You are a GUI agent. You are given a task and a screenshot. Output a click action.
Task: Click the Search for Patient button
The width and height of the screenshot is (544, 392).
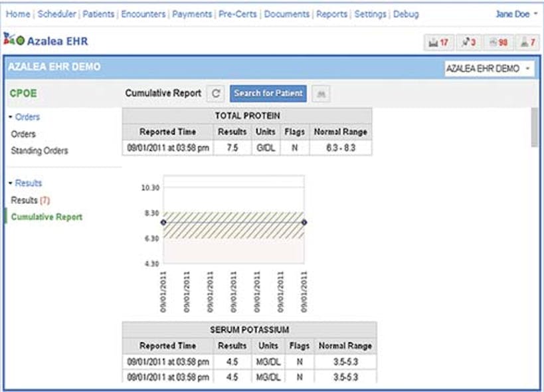pos(268,94)
